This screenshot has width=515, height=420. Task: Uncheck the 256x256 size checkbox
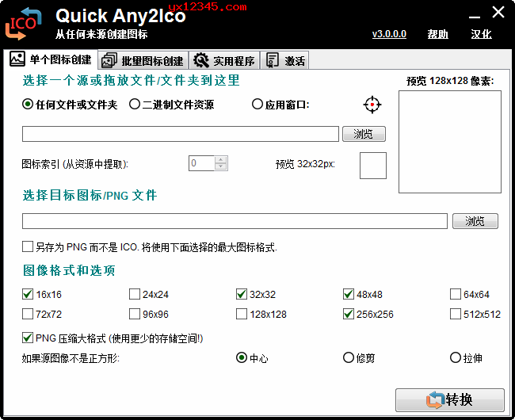(348, 314)
